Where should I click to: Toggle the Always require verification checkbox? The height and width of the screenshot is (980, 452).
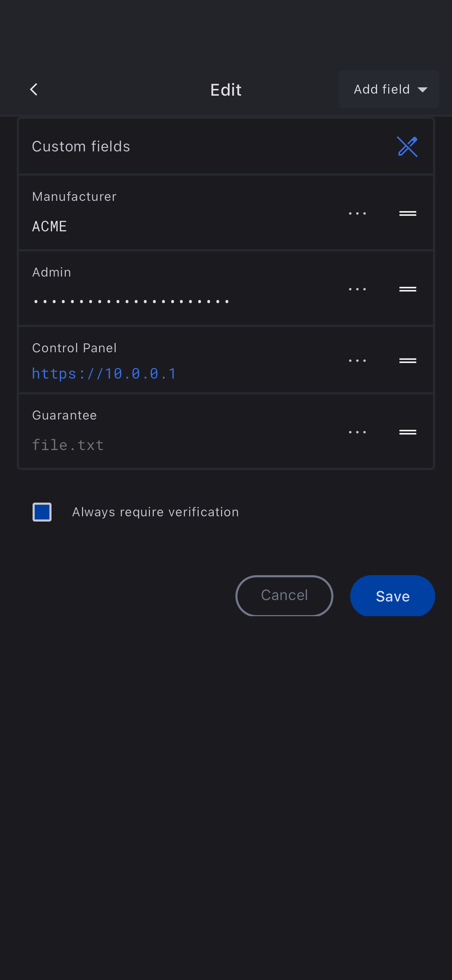(x=42, y=512)
